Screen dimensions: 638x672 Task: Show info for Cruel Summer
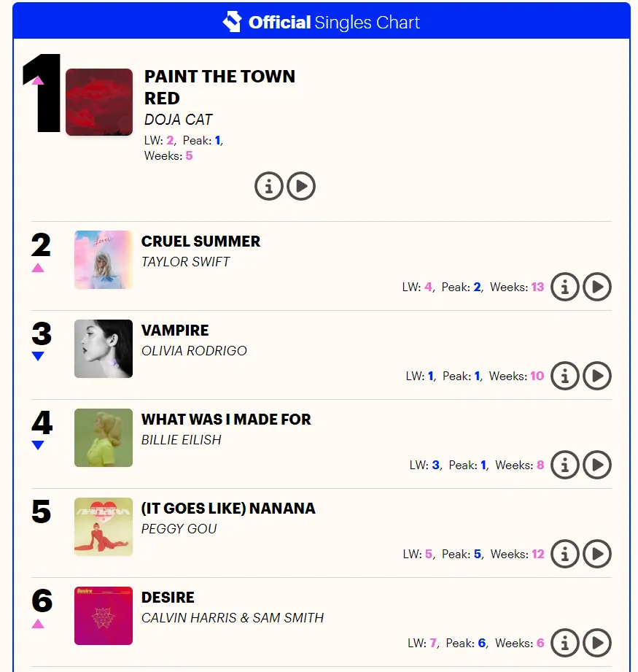point(565,287)
